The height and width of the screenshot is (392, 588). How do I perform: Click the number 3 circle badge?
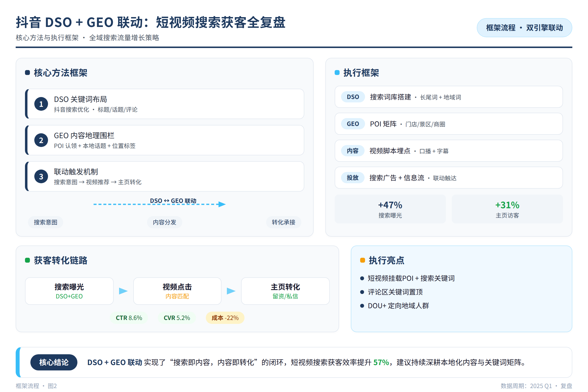[41, 176]
